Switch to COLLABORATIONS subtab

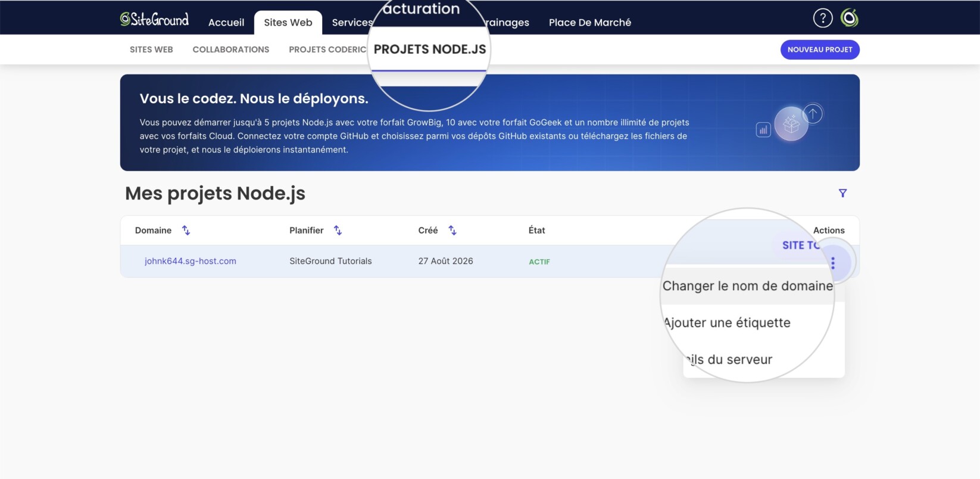pos(231,49)
